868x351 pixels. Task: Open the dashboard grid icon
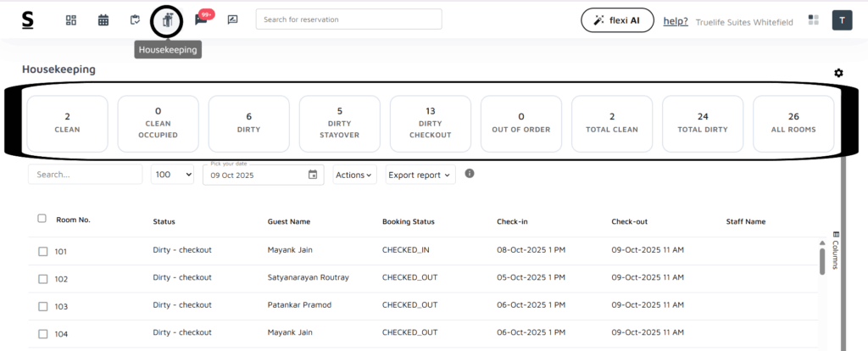pos(71,20)
